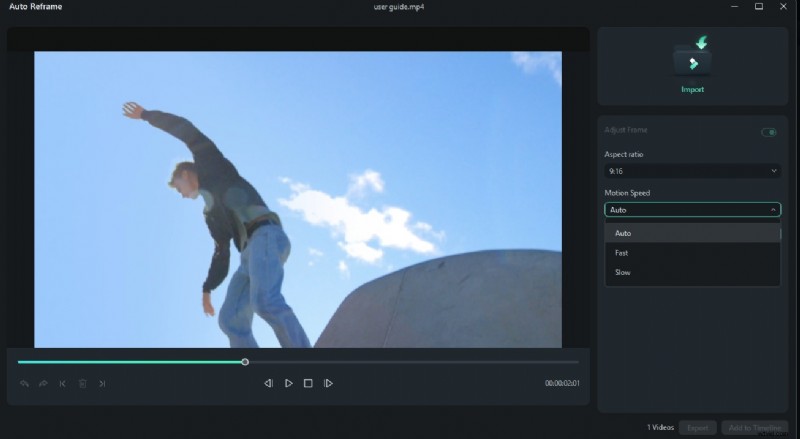This screenshot has width=800, height=439.
Task: Click Add to Timeline button
Action: tap(755, 428)
